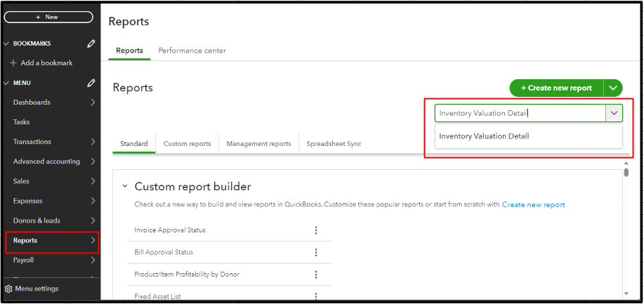Open the Menu settings gear

(8, 289)
